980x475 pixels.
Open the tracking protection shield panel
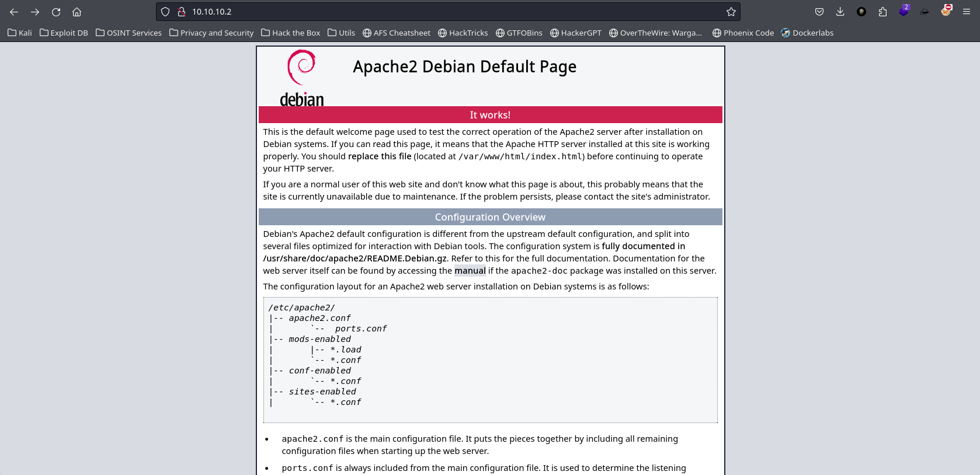pyautogui.click(x=165, y=12)
